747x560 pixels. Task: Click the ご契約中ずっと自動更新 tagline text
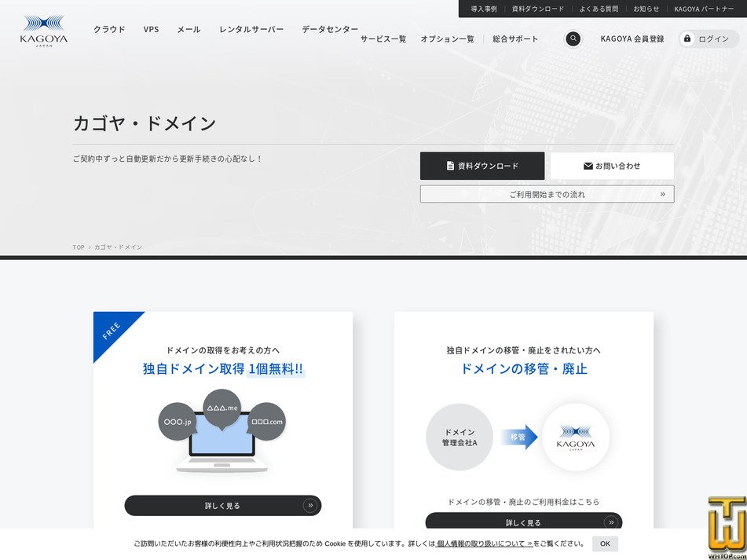click(167, 159)
